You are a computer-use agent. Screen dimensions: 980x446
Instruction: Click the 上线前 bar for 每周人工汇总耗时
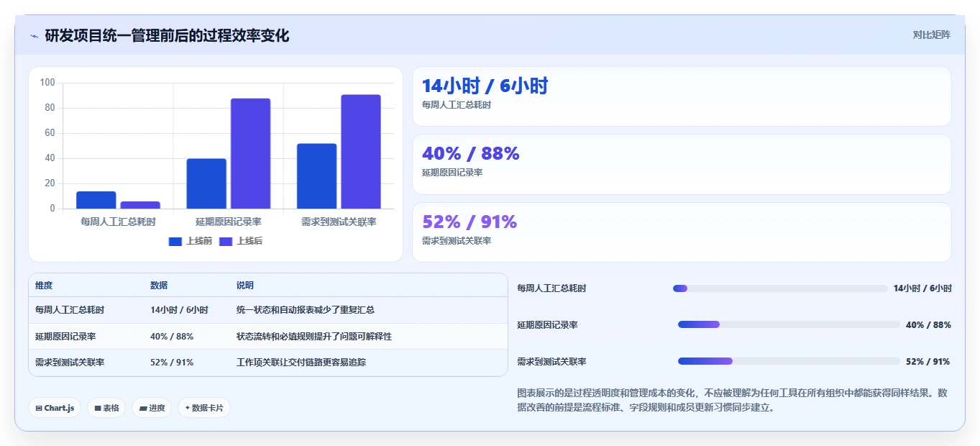point(96,200)
